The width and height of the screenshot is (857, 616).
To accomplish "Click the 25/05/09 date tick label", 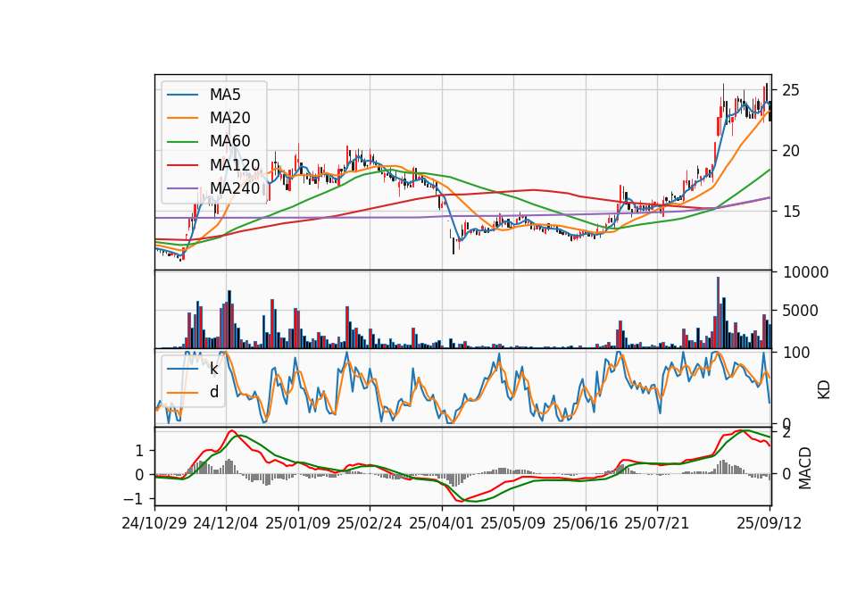I will (x=513, y=523).
